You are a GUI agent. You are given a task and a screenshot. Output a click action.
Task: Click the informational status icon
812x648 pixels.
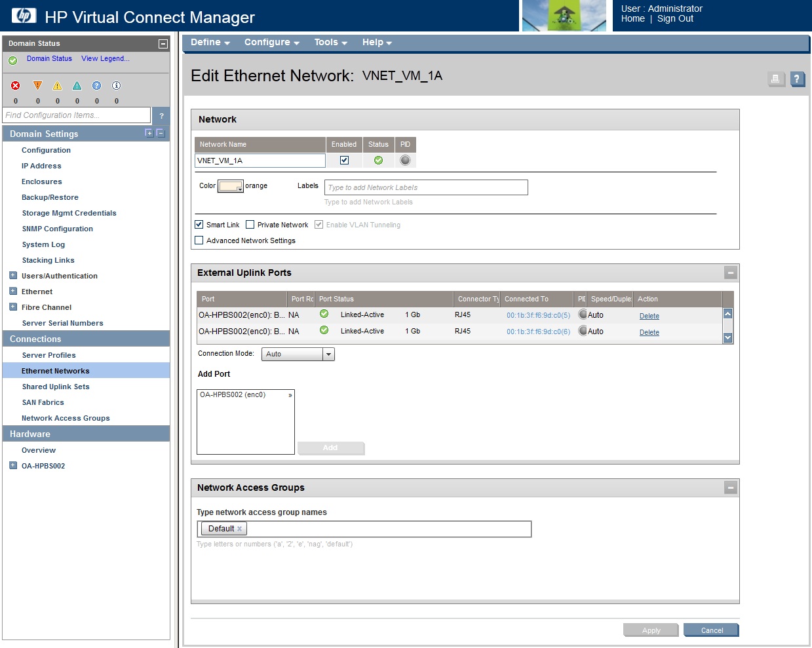coord(116,86)
